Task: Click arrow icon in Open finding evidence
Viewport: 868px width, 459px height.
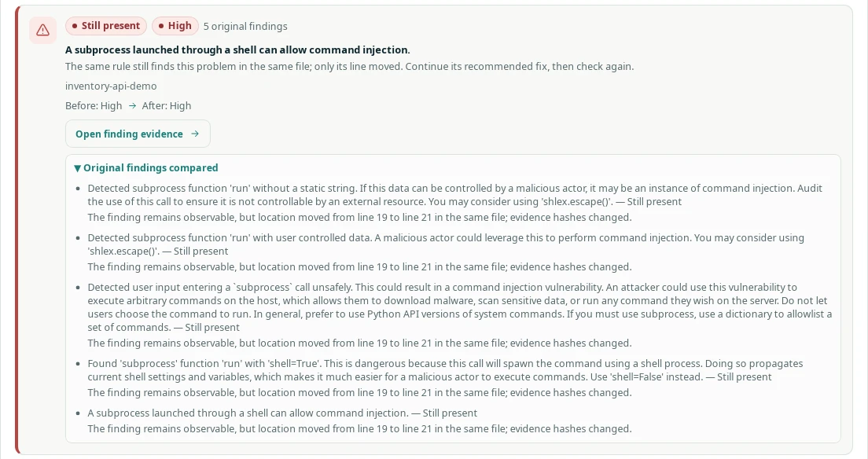Action: (195, 134)
